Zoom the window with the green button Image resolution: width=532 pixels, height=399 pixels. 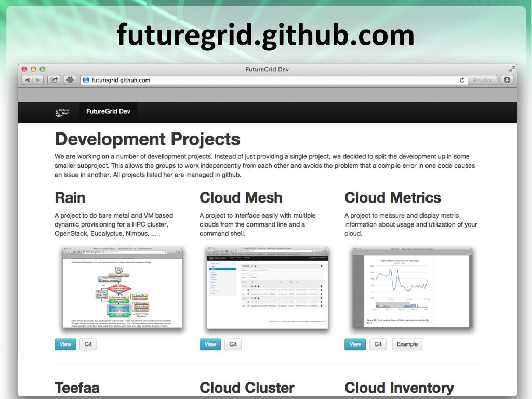(43, 69)
